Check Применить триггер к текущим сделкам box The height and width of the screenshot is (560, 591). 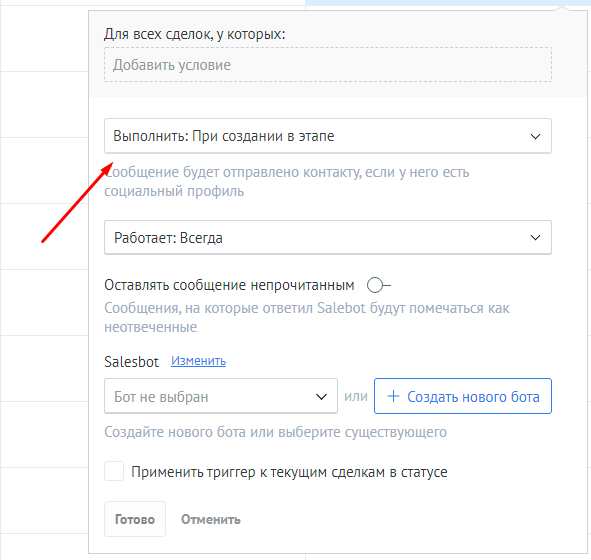tap(114, 471)
